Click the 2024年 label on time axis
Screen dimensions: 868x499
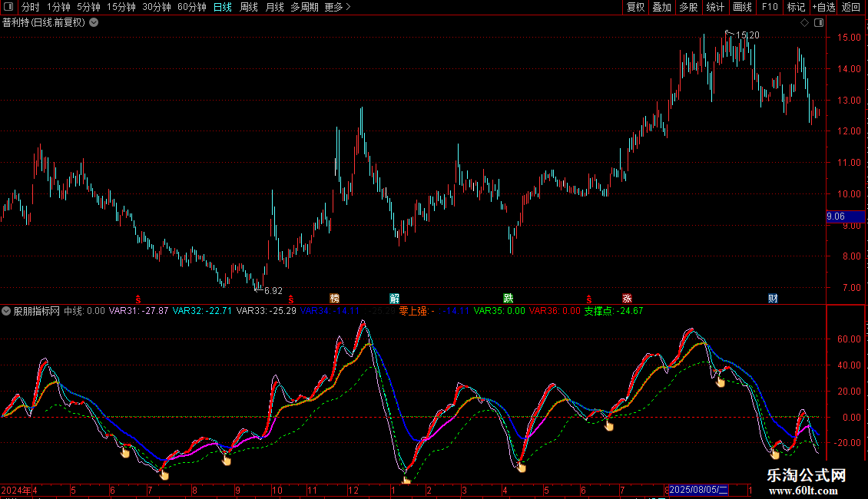point(16,490)
